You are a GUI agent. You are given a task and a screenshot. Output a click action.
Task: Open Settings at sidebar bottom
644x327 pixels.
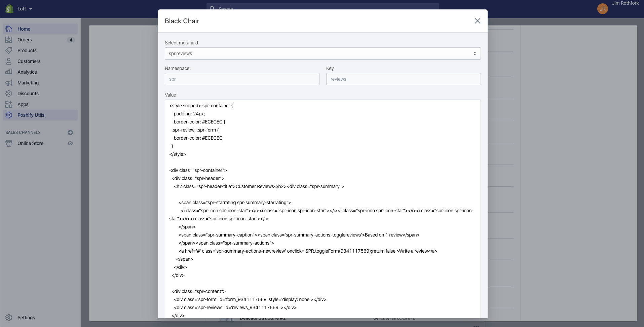(26, 318)
